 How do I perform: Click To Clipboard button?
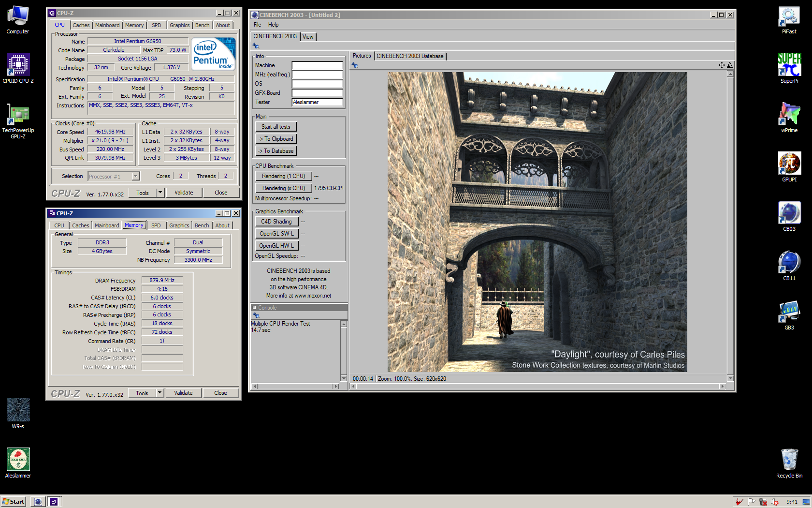tap(276, 139)
